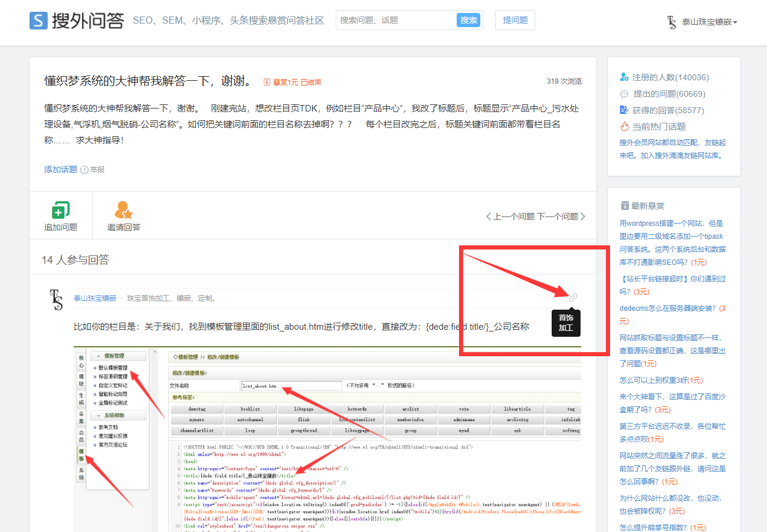Open question 来个大神看下 百度沙盒期

point(673,403)
